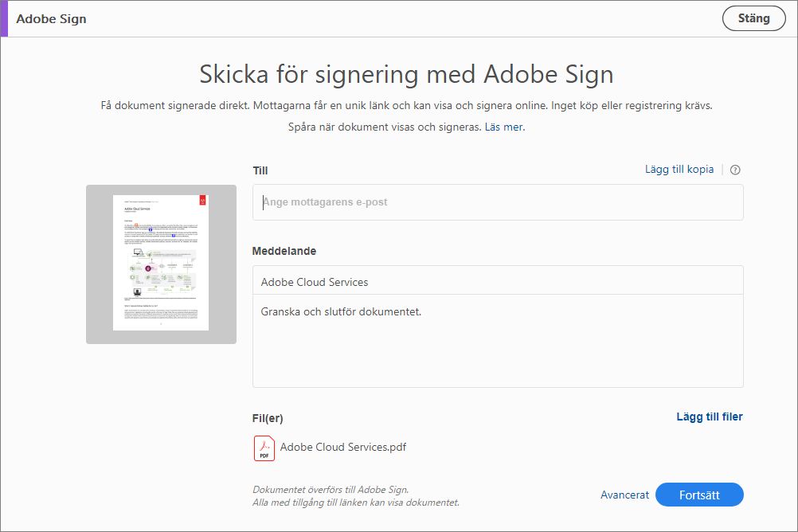Click the document preview thumbnail
798x532 pixels.
(x=161, y=264)
